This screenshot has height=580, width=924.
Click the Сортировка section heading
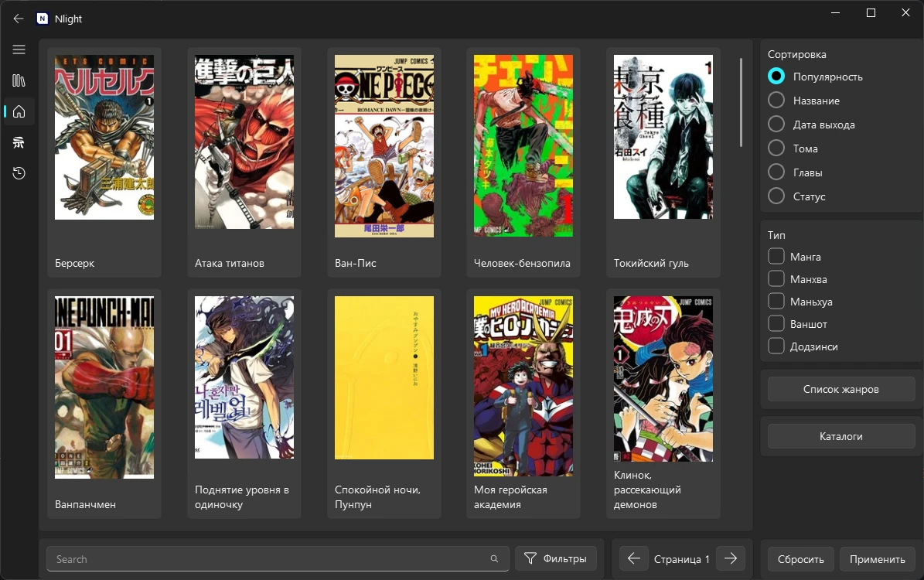pos(796,54)
